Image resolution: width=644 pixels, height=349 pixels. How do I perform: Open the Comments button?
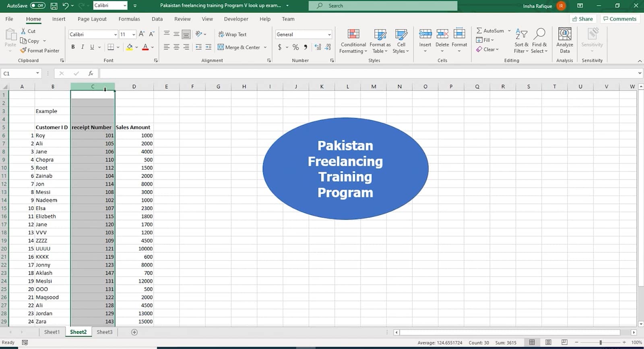[x=619, y=19]
